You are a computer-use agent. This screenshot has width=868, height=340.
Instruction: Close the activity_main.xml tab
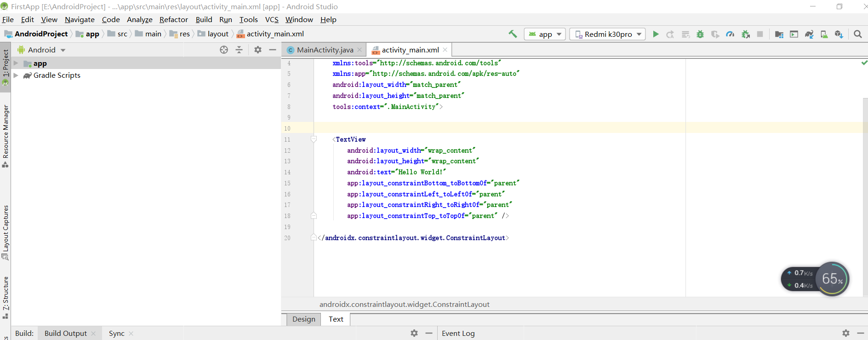(445, 50)
